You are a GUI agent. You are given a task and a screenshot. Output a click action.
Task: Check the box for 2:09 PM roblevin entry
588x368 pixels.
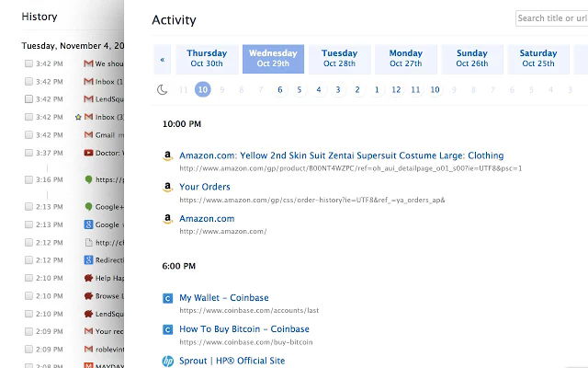click(28, 350)
